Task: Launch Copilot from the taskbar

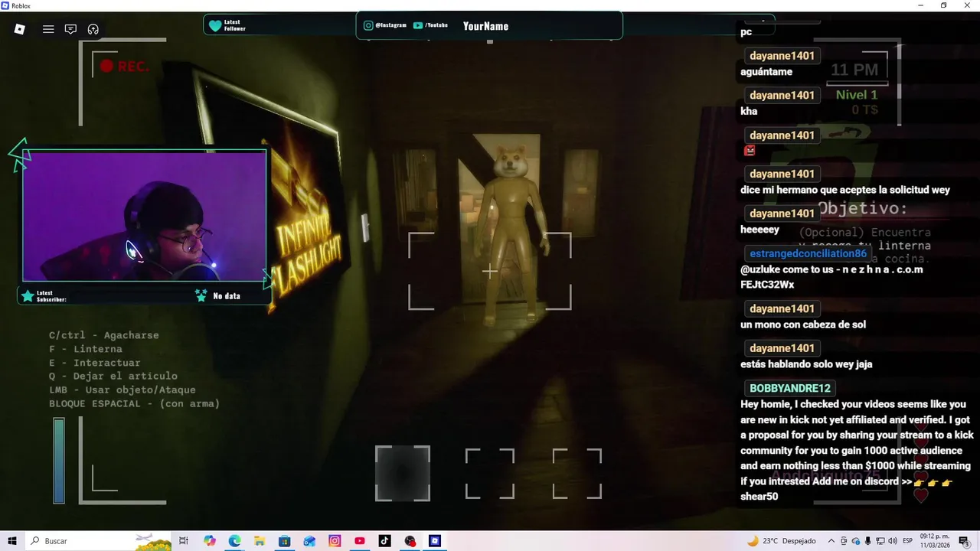Action: [x=210, y=541]
